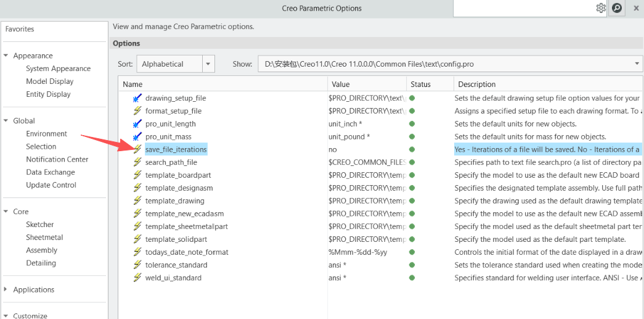Open Data Exchange settings
644x319 pixels.
pos(51,172)
